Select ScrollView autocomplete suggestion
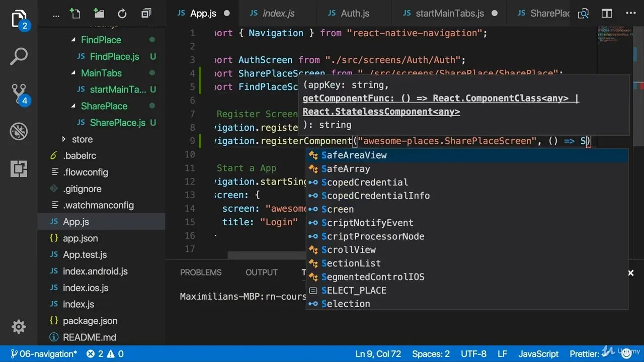This screenshot has width=644, height=362. (467, 250)
